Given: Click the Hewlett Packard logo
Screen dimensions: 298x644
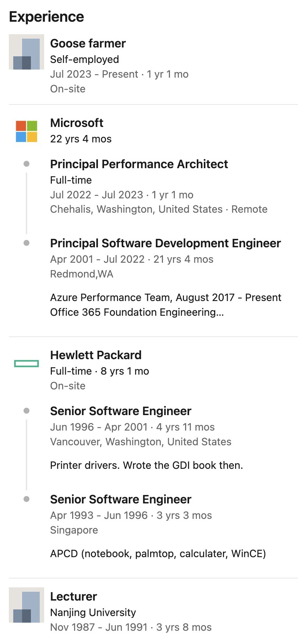Looking at the screenshot, I should [x=26, y=364].
